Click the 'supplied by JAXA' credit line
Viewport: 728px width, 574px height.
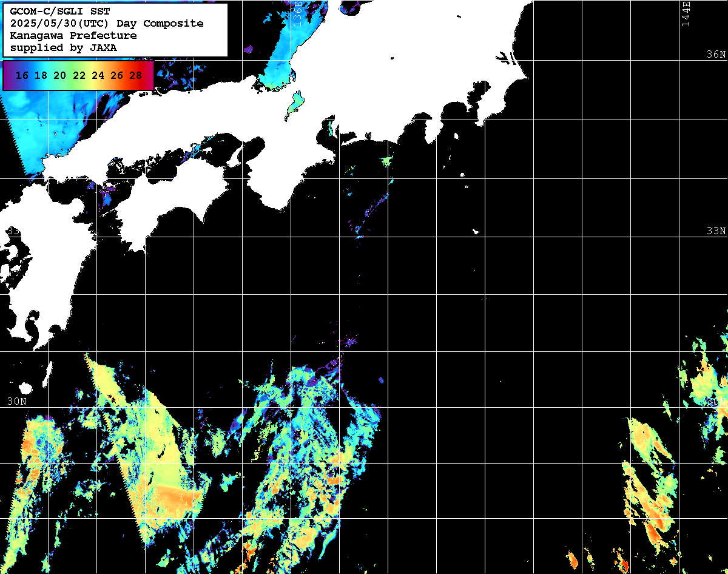click(64, 48)
